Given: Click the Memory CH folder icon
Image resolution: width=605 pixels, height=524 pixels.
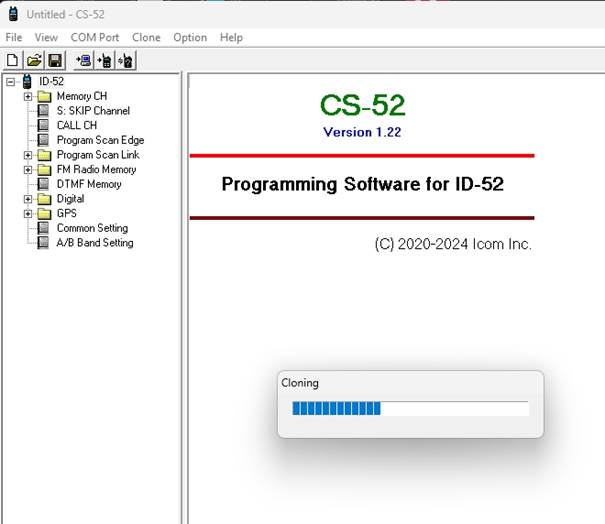Looking at the screenshot, I should point(44,96).
